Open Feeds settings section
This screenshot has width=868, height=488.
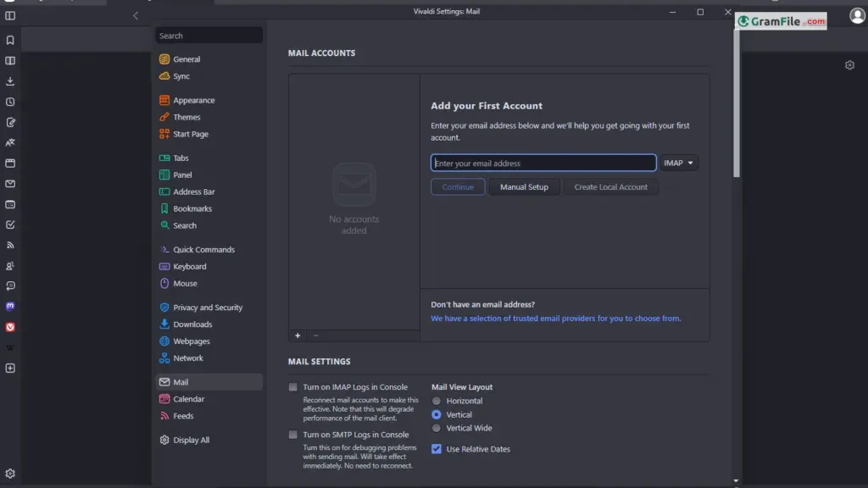(x=209, y=416)
